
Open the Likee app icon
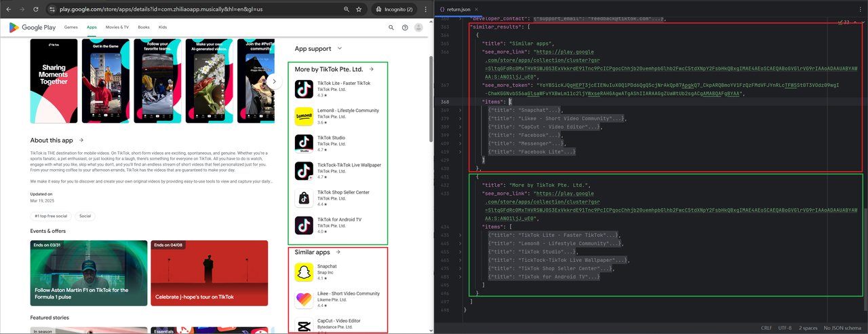pos(304,299)
